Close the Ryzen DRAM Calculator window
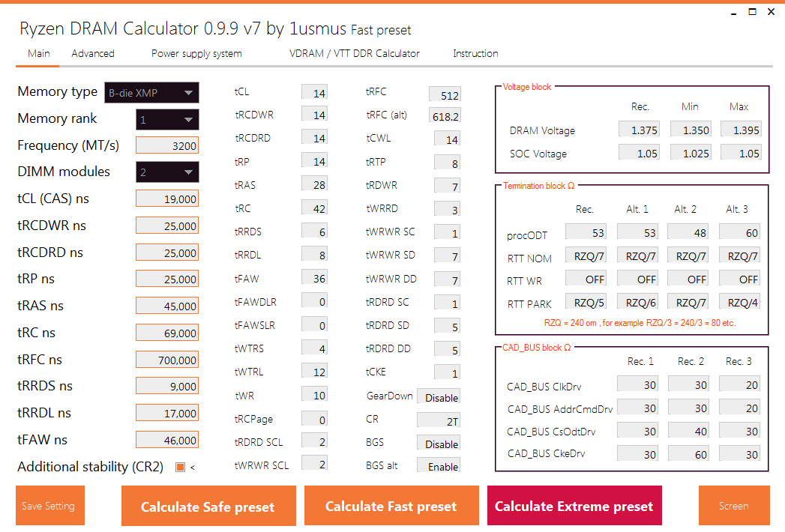 tap(772, 12)
